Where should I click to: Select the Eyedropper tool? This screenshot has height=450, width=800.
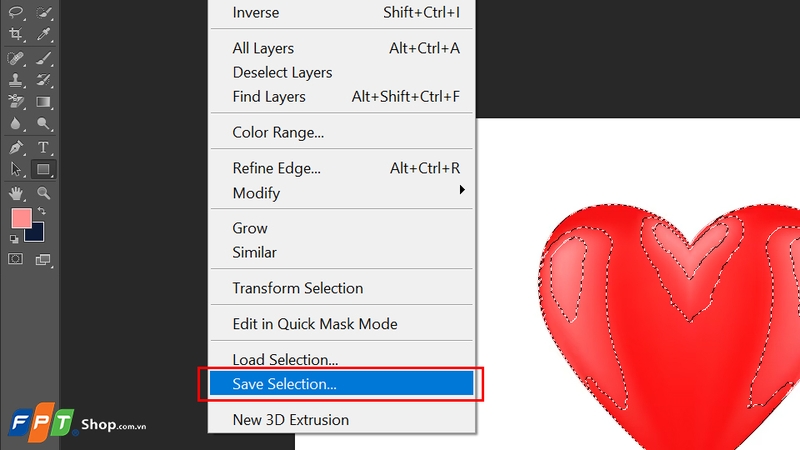(x=43, y=34)
